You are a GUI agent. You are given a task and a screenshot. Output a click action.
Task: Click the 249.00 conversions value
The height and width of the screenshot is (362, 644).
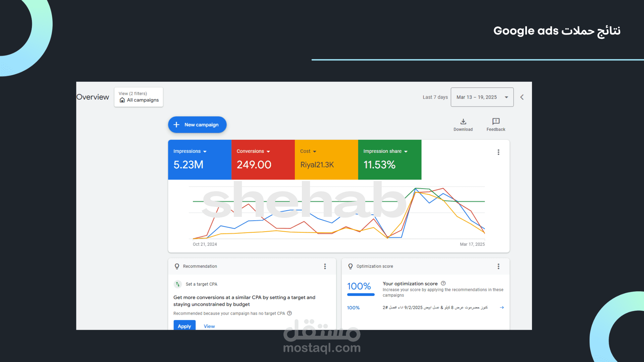tap(254, 165)
